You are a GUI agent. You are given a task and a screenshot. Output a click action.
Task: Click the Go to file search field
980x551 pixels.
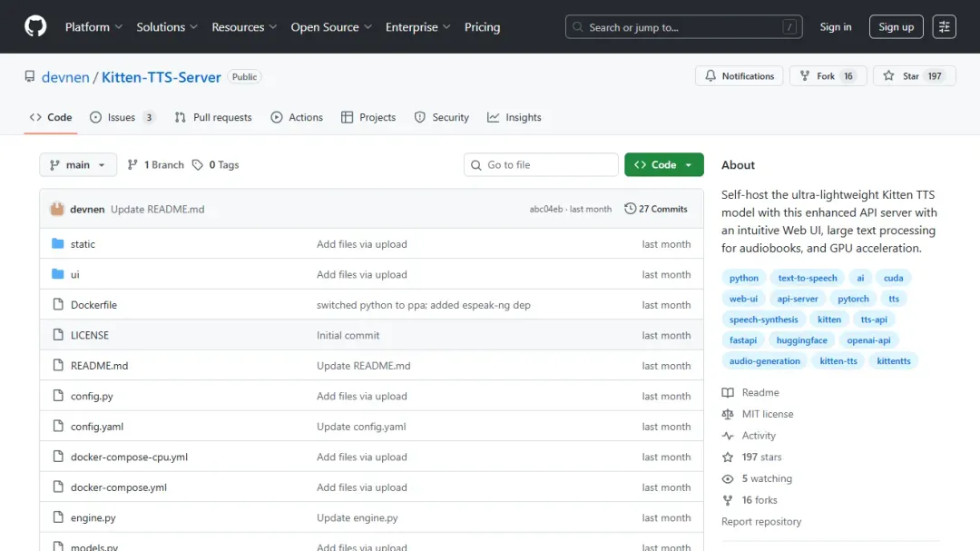(541, 165)
